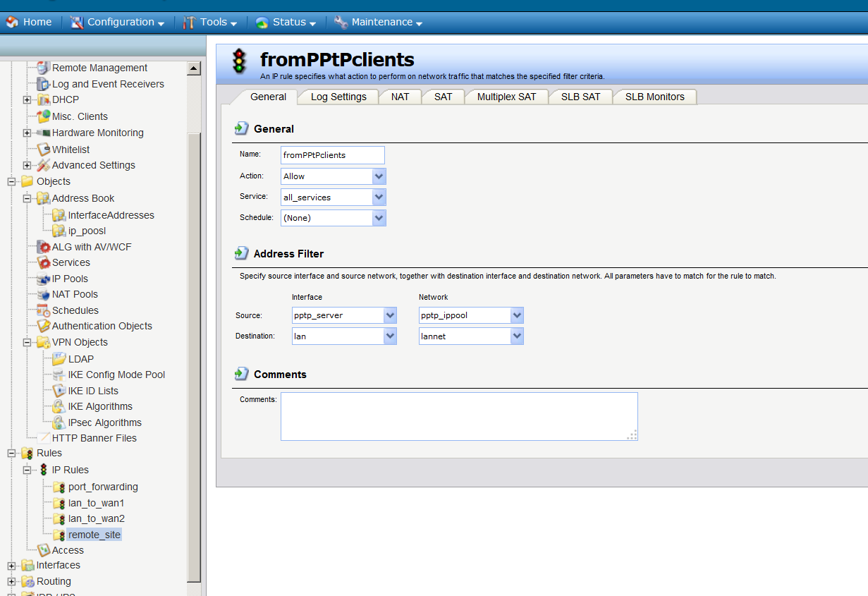The width and height of the screenshot is (868, 596).
Task: Expand the DHCP tree node
Action: pos(27,99)
